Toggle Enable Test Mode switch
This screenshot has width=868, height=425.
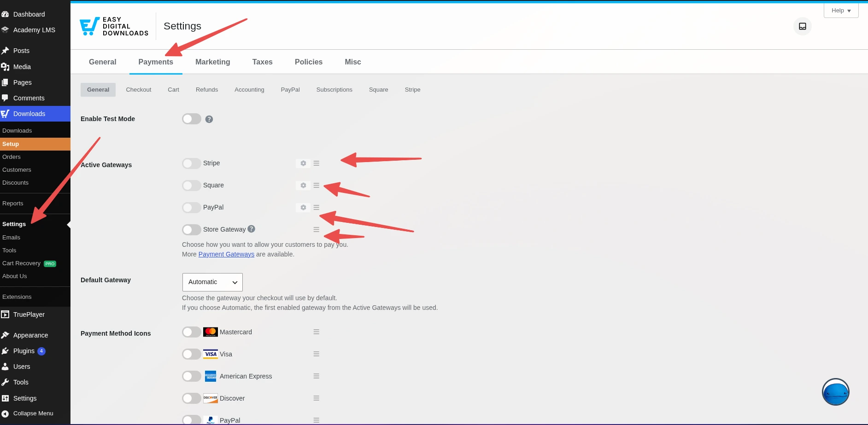192,119
